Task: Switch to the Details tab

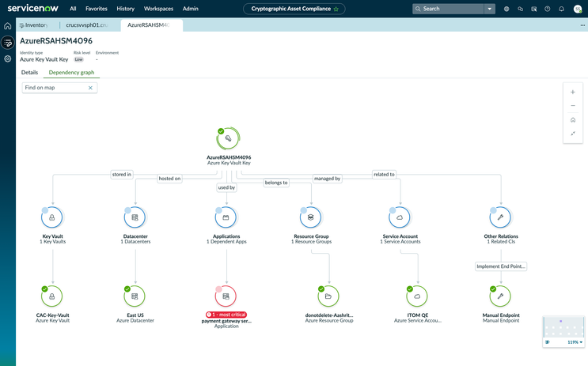Action: [29, 72]
